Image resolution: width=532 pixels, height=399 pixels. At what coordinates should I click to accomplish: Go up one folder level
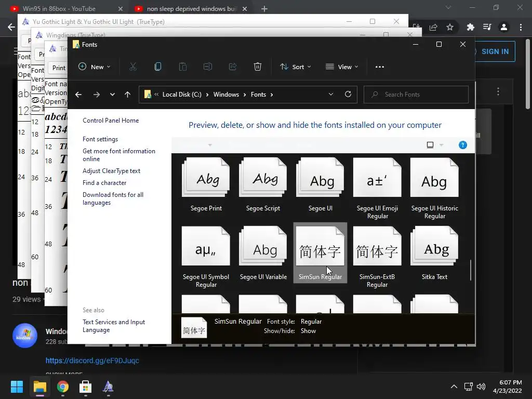128,95
